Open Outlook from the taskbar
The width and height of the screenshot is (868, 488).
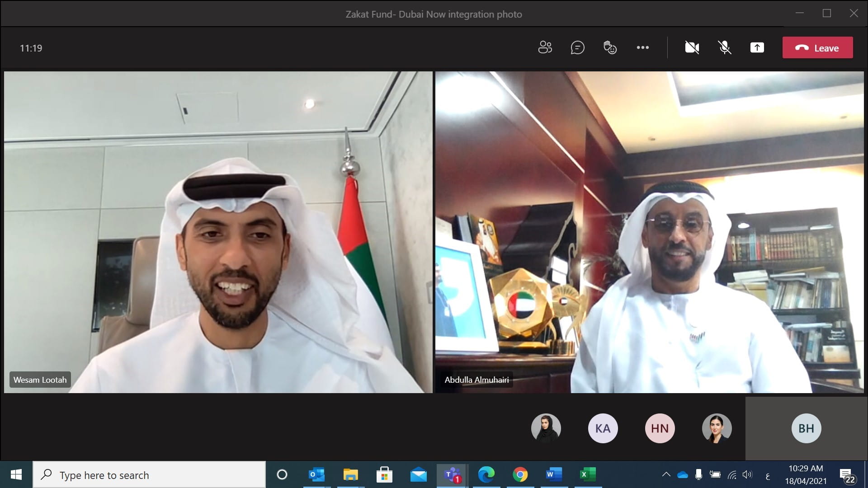coord(316,474)
